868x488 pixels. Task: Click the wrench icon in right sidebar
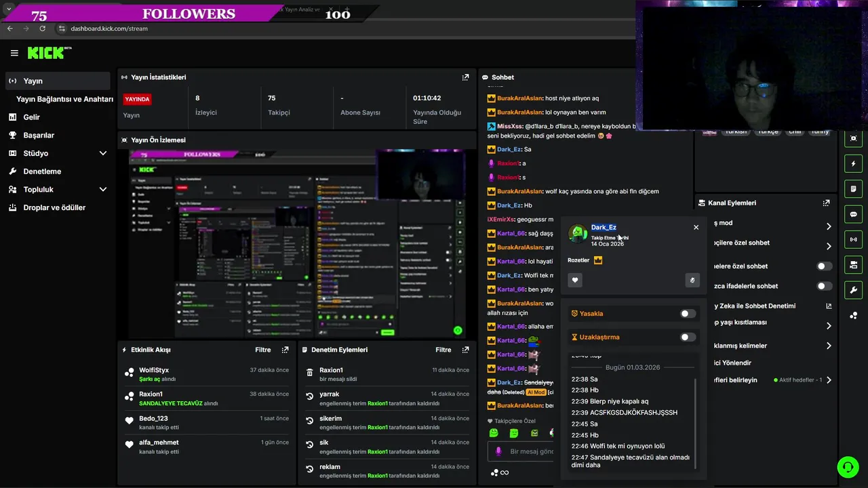pos(853,290)
